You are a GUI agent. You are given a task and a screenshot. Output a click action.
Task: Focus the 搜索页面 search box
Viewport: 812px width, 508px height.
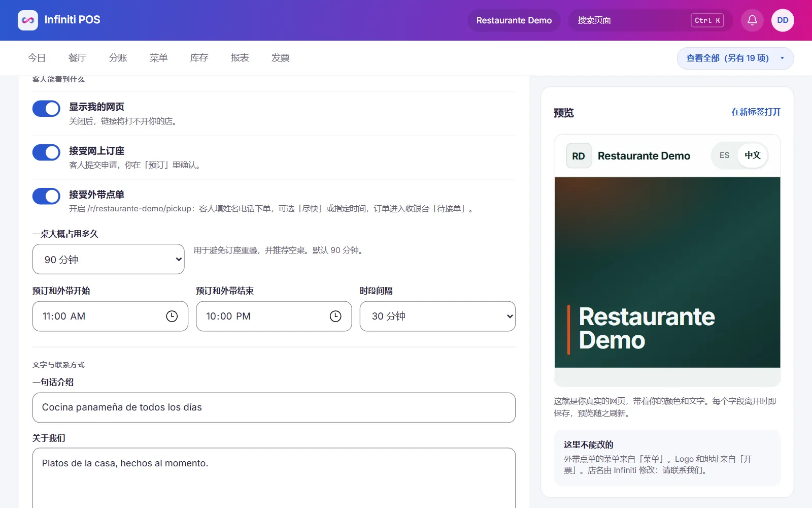click(x=651, y=20)
